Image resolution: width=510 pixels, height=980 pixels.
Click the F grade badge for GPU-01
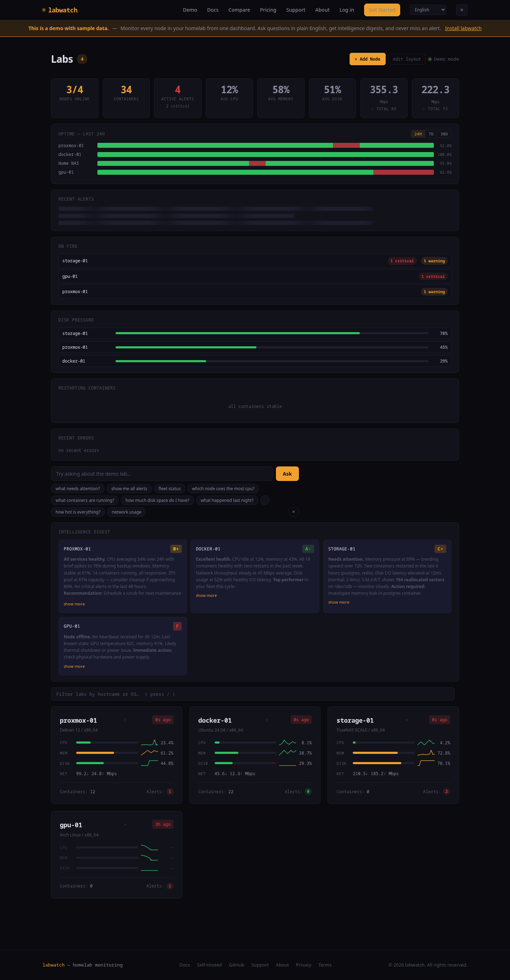[x=177, y=626]
